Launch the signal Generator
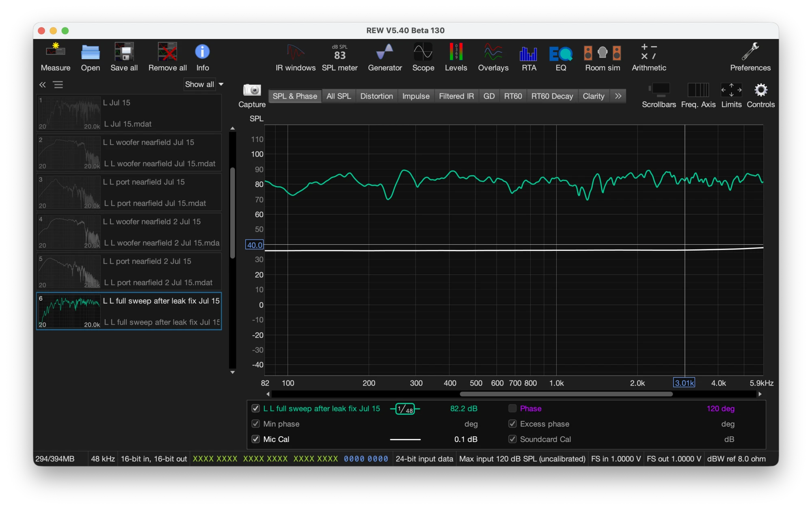This screenshot has height=510, width=812. click(384, 57)
